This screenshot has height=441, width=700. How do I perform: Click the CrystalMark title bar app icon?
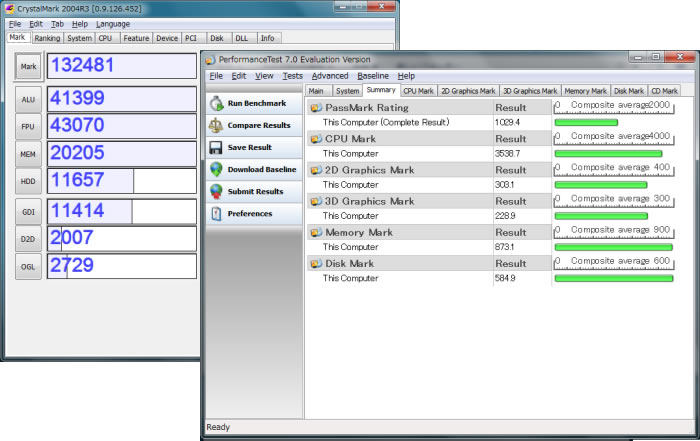(9, 8)
